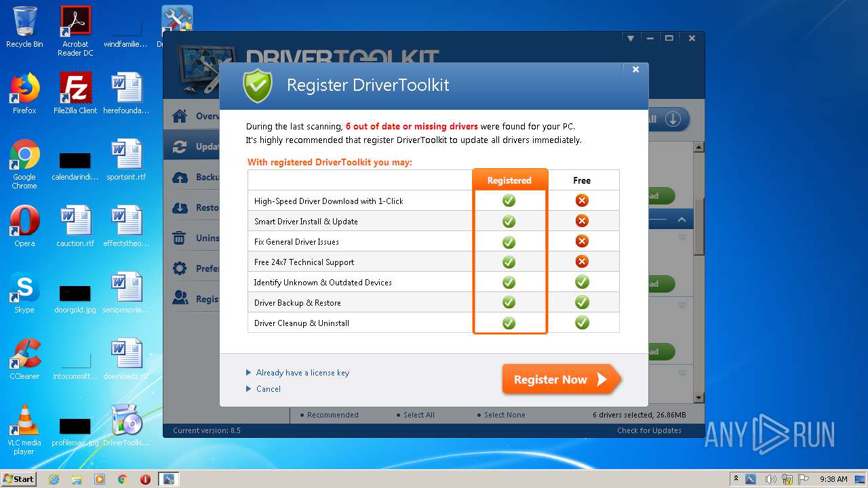Open the CCleaner desktop shortcut
The width and height of the screenshot is (868, 488).
click(x=24, y=359)
